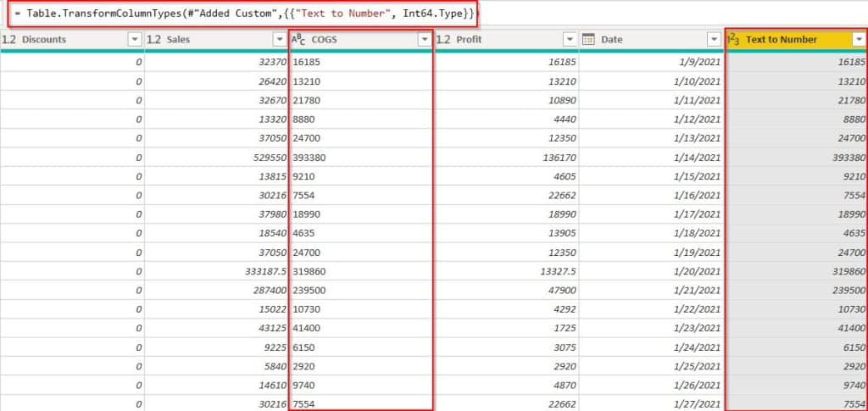Viewport: 868px width, 411px height.
Task: Select the Date column header
Action: coord(652,40)
